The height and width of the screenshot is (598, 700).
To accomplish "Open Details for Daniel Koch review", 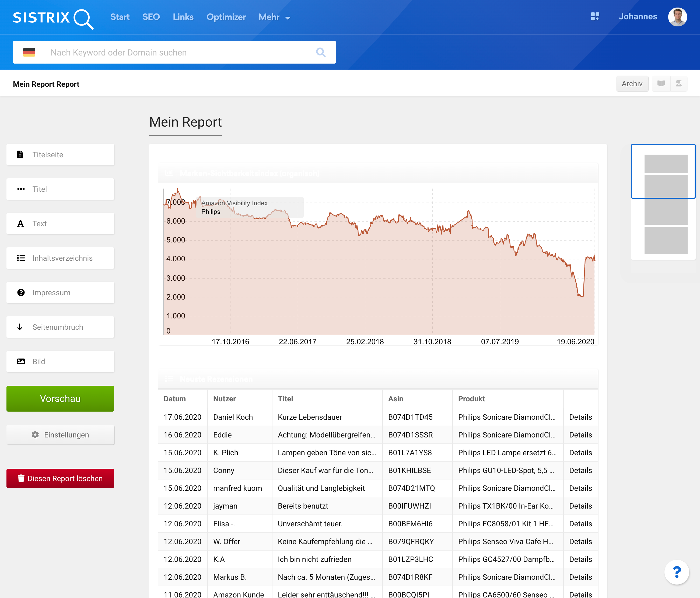I will tap(580, 417).
